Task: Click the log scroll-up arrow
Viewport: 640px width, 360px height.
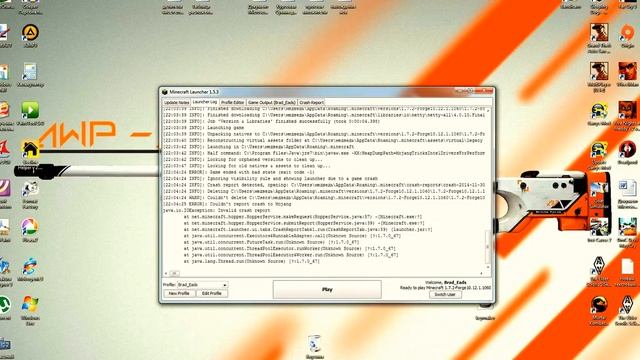Action: pos(488,111)
